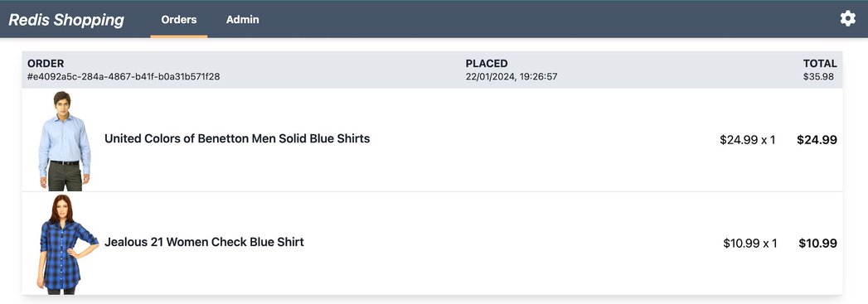Click the bold $24.99 line total
Viewport: 868px width, 304px height.
pyautogui.click(x=817, y=140)
